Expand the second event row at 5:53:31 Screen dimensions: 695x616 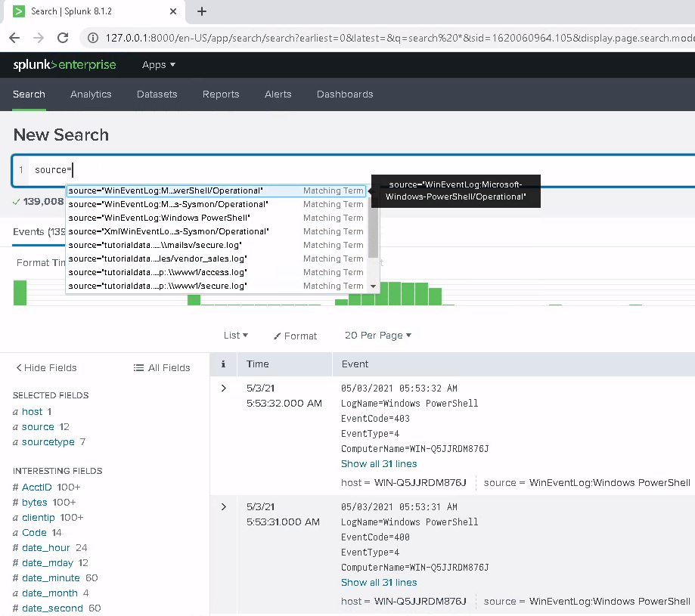pyautogui.click(x=223, y=507)
